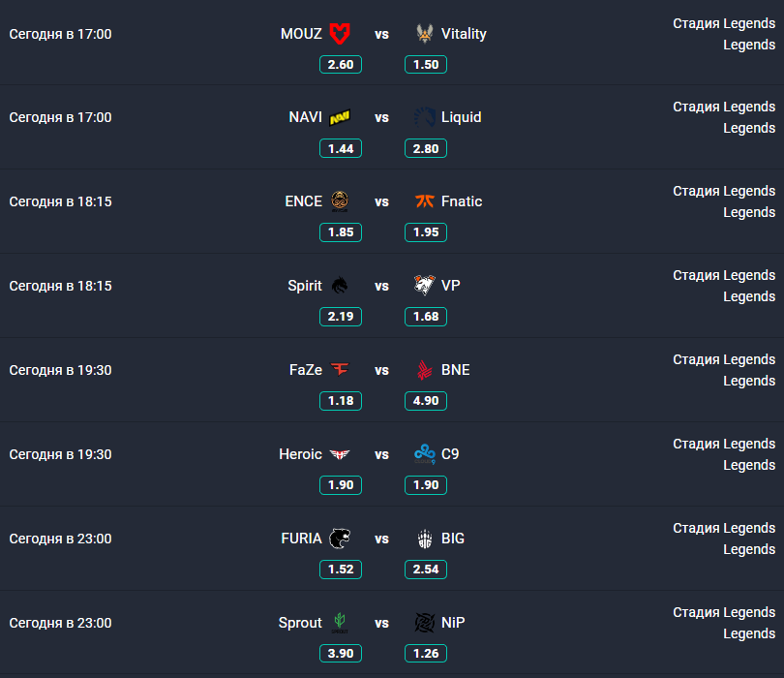Click the Vitality team logo

[x=424, y=34]
